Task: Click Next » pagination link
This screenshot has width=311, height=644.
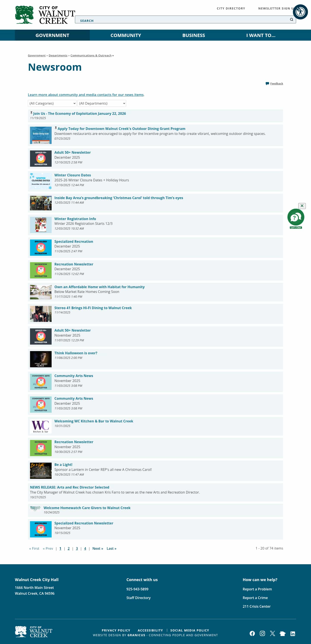Action: [98, 548]
